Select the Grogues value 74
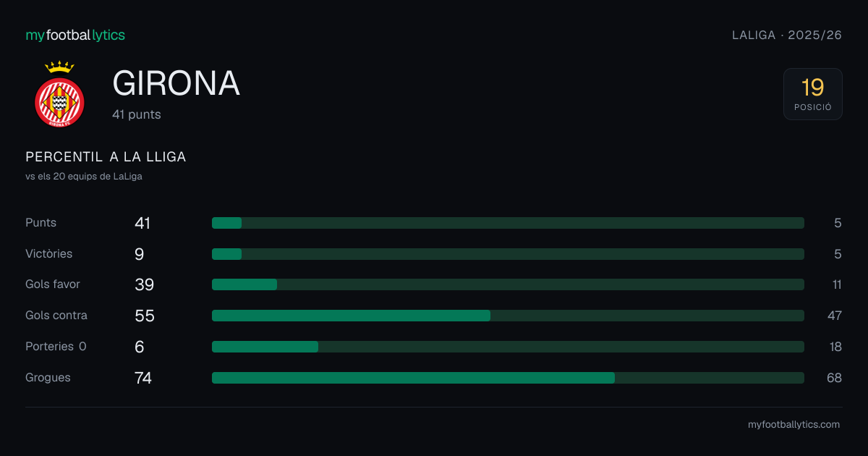Viewport: 868px width, 456px height. (143, 378)
